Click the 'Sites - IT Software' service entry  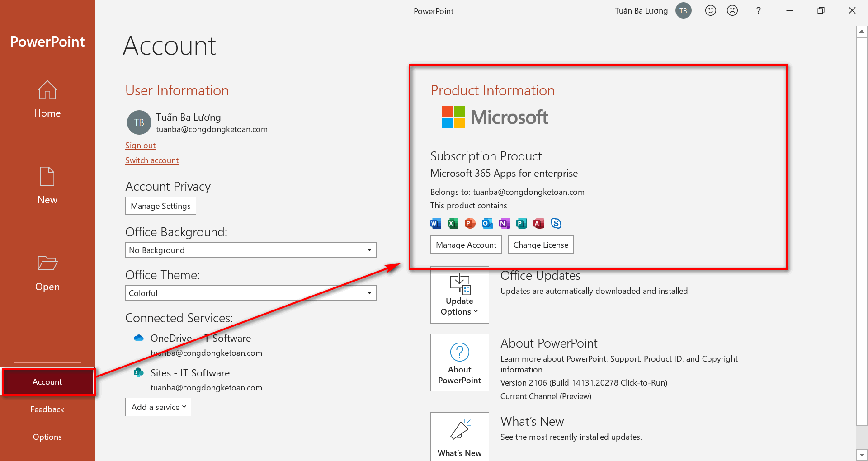tap(190, 373)
